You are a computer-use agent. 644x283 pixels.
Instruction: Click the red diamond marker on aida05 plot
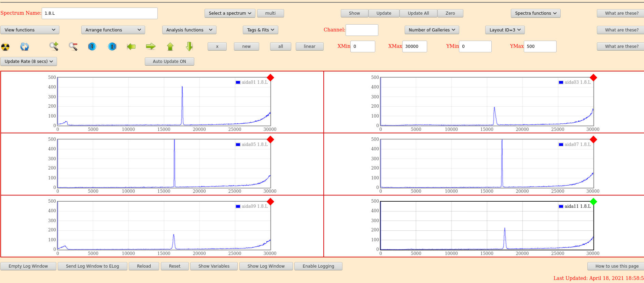pyautogui.click(x=270, y=139)
